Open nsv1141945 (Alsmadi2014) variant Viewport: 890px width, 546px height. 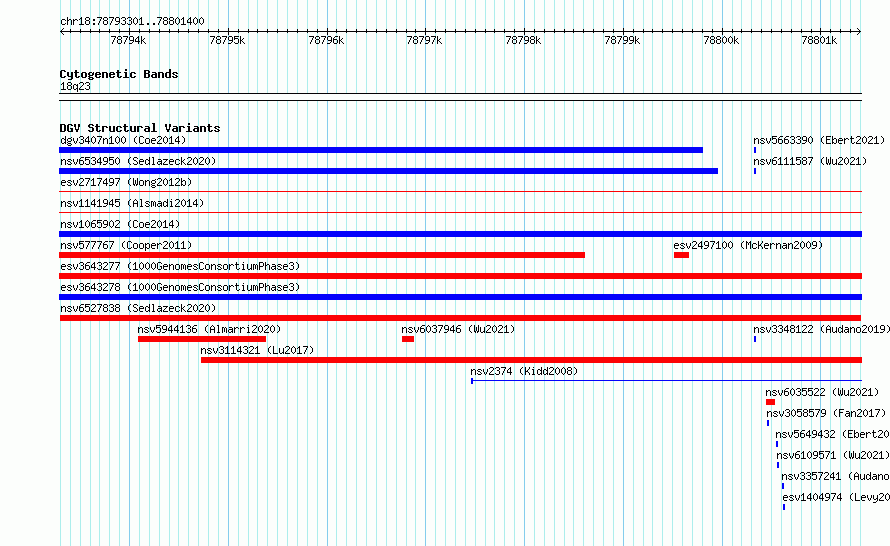[x=132, y=203]
